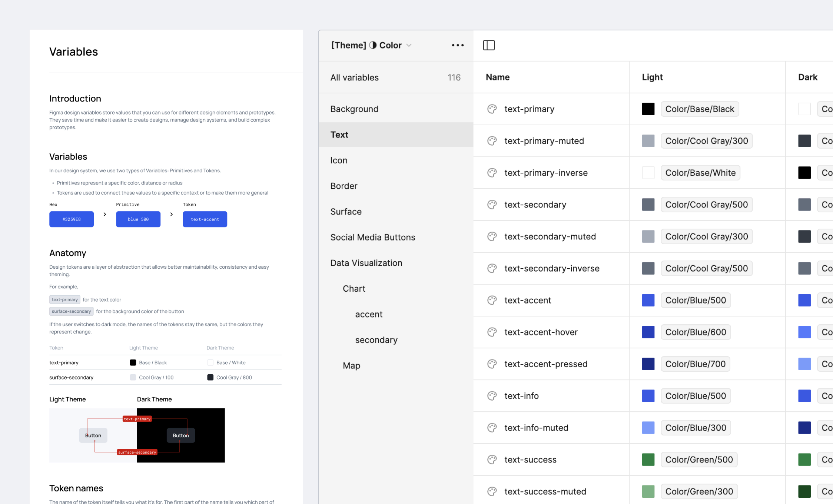This screenshot has width=833, height=504.
Task: Click the gray surface-secondary tag under Anatomy
Action: [x=71, y=311]
